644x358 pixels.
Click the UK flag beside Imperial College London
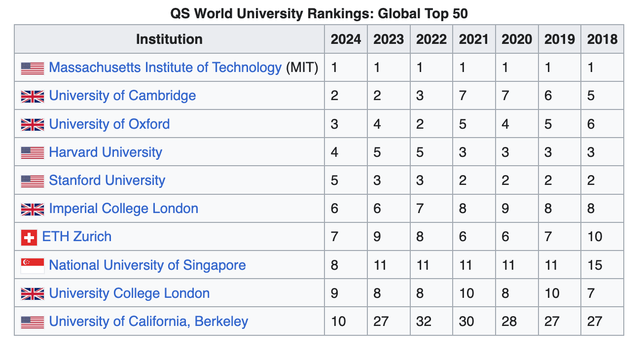coord(33,209)
